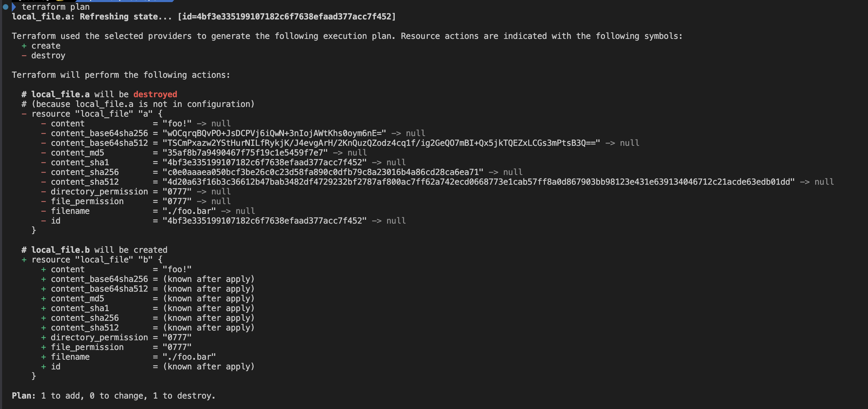Click red minus before resource "local_file" "a"

24,114
